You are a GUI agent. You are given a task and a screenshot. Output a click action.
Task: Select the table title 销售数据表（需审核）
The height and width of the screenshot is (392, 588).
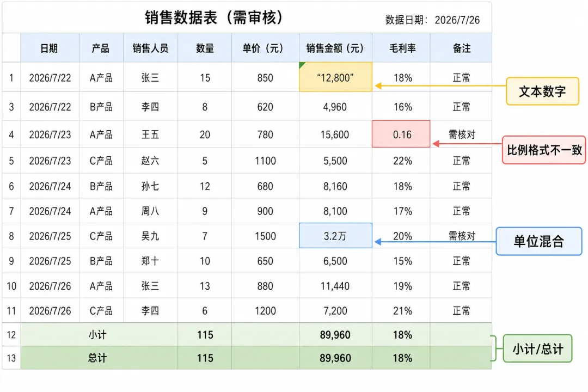point(214,17)
